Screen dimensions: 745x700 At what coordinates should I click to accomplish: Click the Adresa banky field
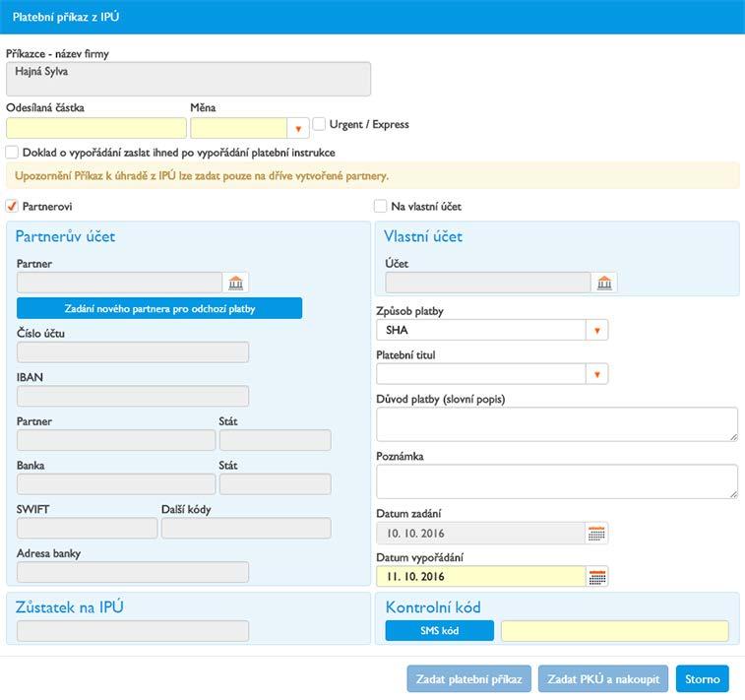click(x=133, y=572)
